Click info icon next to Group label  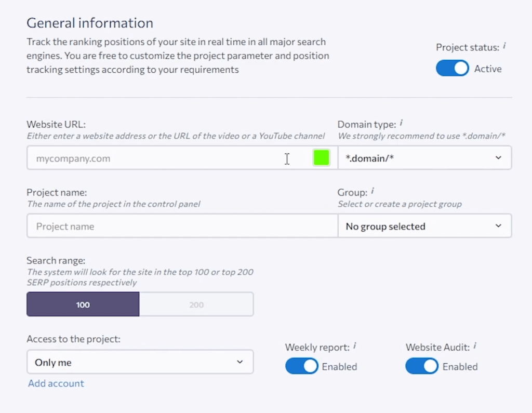point(373,191)
